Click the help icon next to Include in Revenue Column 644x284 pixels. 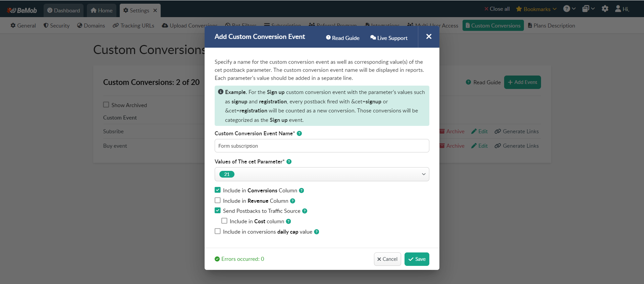pyautogui.click(x=292, y=201)
